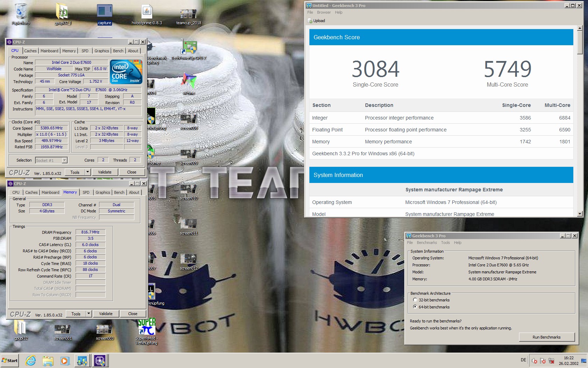Select 32-bit benchmarks radio option

415,300
